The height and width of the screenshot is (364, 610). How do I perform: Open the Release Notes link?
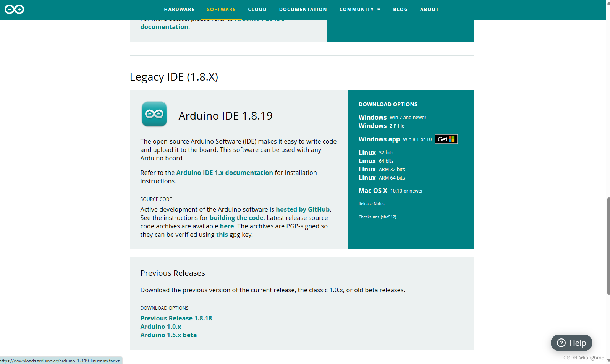tap(371, 204)
